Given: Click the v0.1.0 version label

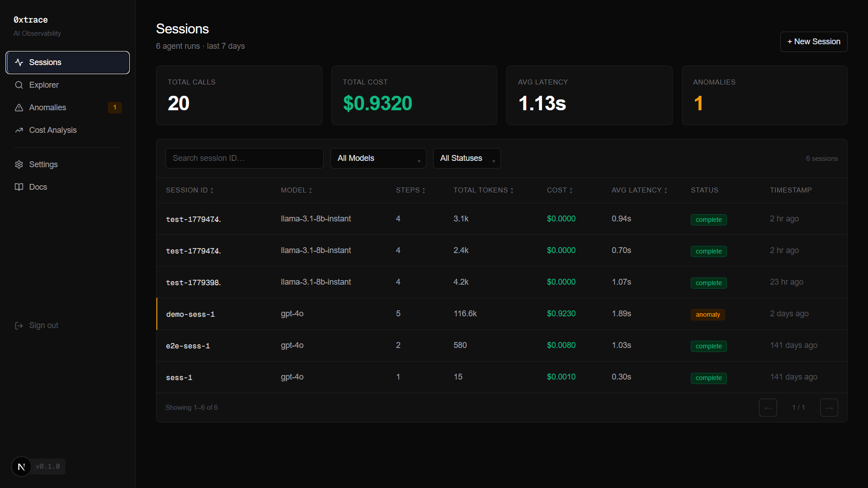Looking at the screenshot, I should pyautogui.click(x=48, y=467).
